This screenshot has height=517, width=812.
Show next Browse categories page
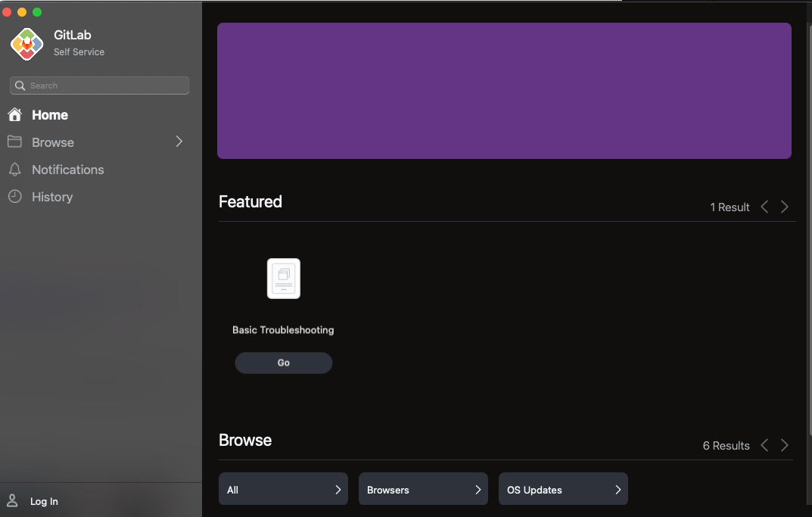coord(785,445)
